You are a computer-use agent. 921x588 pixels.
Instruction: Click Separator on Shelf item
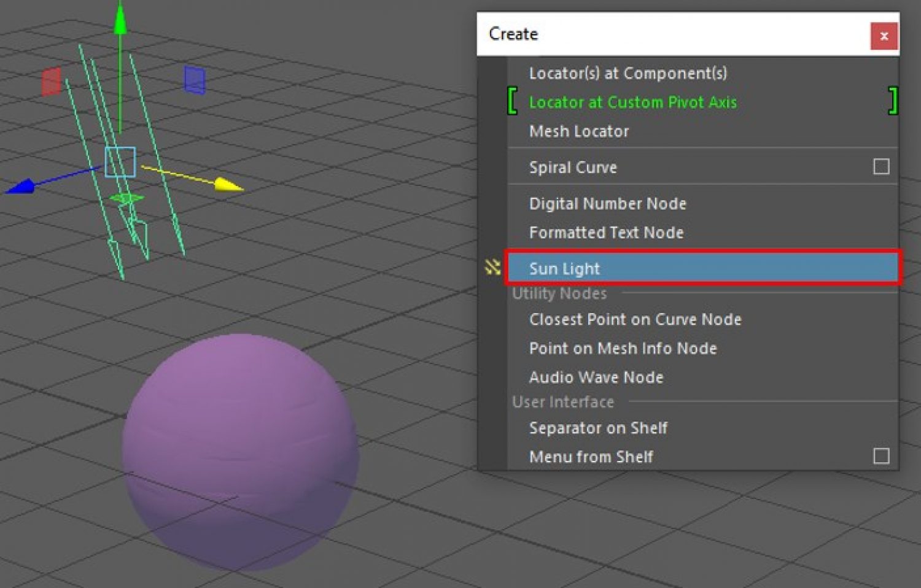click(598, 428)
